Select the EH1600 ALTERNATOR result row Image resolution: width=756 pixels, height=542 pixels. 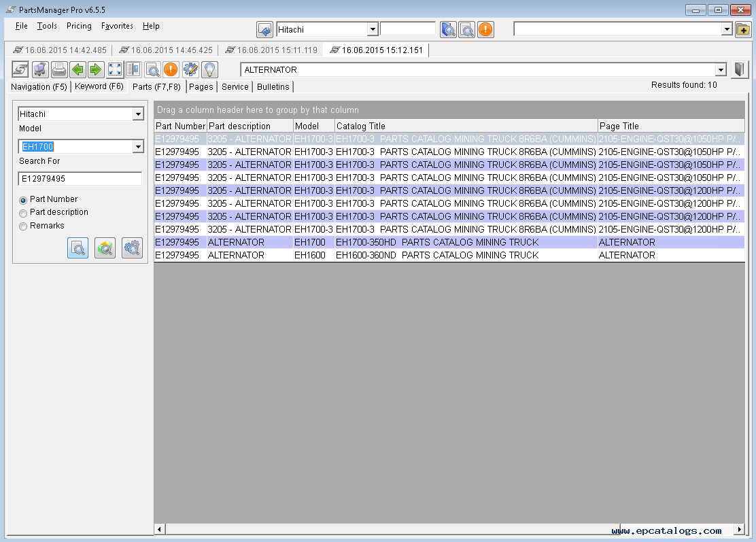click(x=408, y=255)
